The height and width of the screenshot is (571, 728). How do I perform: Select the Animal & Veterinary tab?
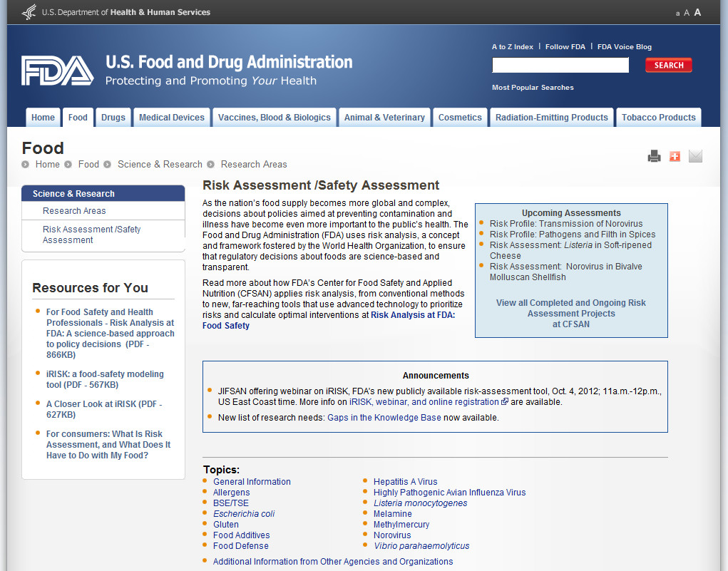pyautogui.click(x=384, y=118)
